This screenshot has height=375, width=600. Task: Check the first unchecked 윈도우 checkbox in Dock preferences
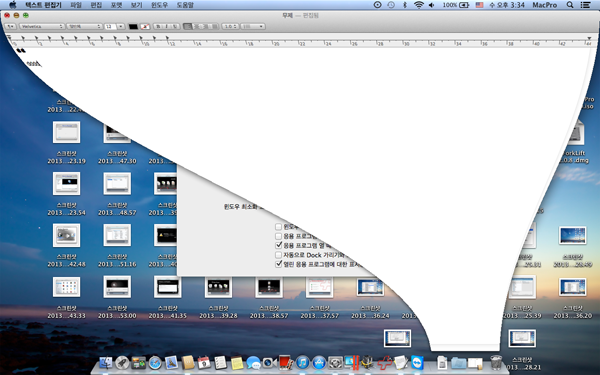click(279, 227)
